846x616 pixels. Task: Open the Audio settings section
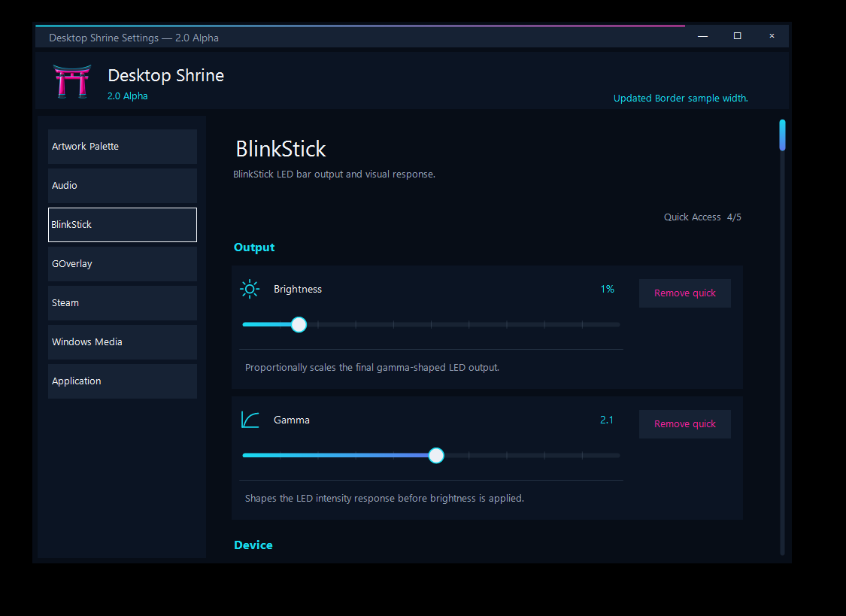(x=123, y=186)
